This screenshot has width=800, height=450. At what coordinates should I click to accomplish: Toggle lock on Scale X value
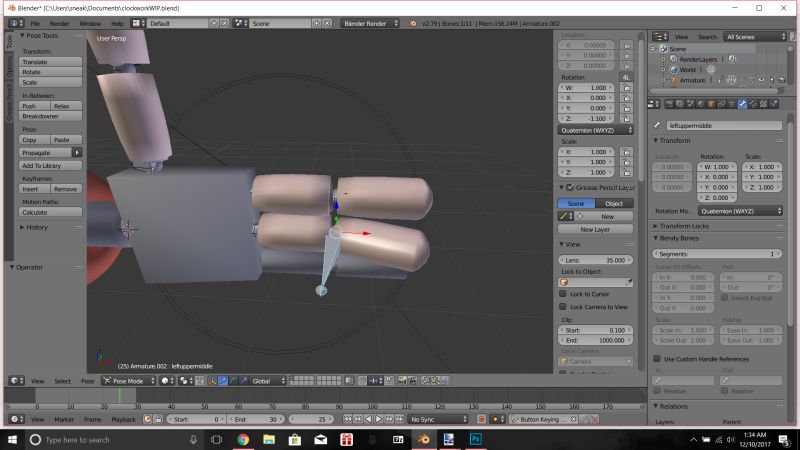click(x=626, y=152)
